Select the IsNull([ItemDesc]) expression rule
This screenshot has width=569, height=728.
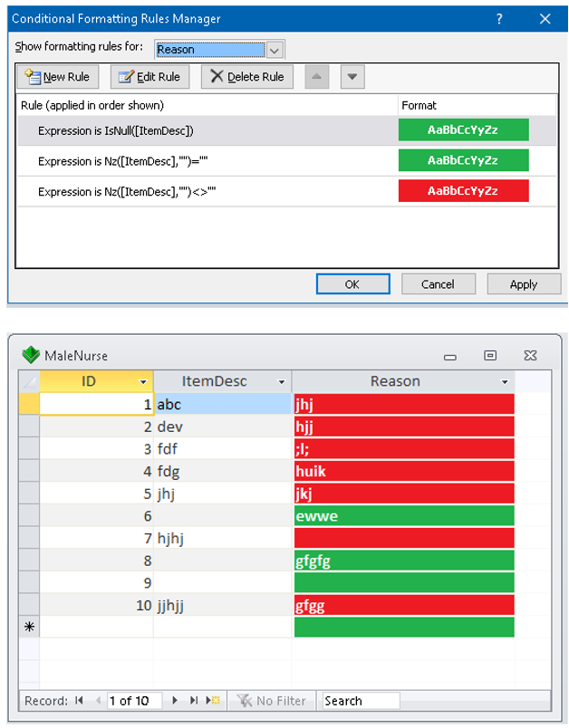[x=286, y=130]
